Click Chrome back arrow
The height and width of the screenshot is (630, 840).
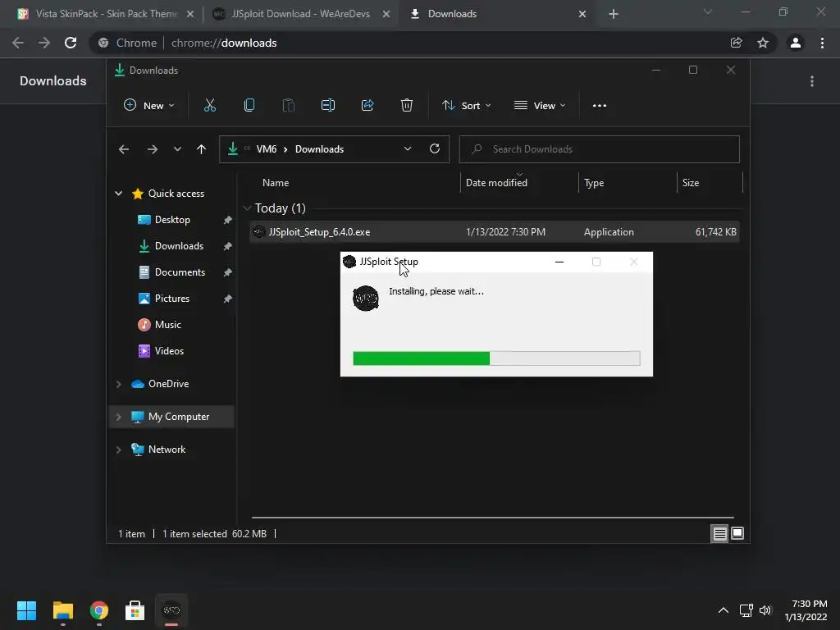[x=18, y=43]
